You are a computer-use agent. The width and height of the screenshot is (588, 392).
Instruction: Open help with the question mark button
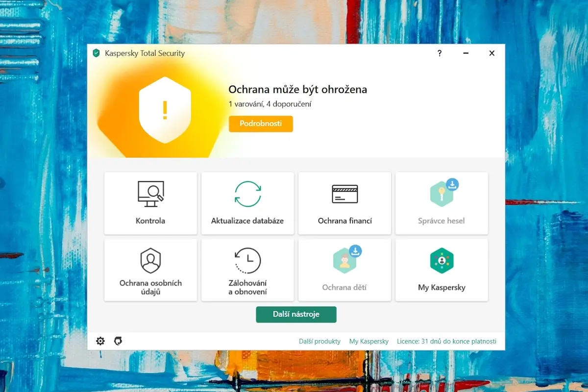[x=440, y=53]
